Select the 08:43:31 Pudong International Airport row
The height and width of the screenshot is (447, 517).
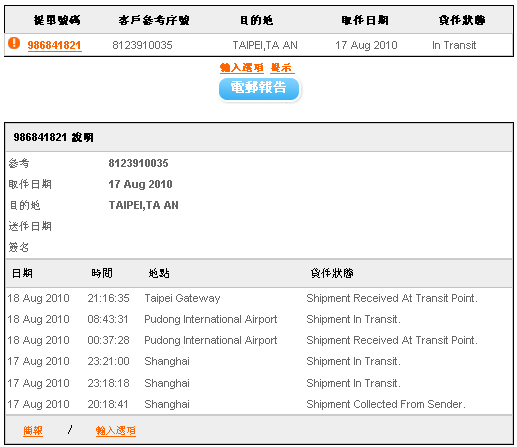259,319
